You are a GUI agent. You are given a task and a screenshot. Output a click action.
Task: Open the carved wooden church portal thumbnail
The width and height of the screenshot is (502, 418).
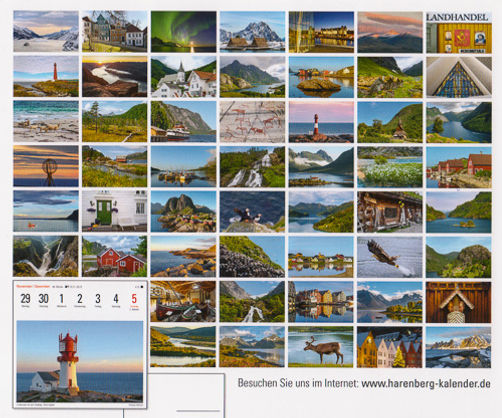coord(459,302)
